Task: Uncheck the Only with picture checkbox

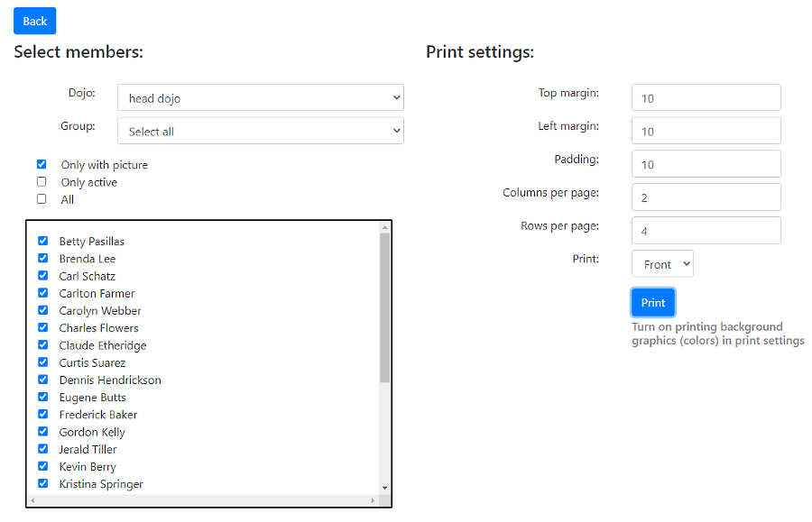Action: pyautogui.click(x=42, y=164)
